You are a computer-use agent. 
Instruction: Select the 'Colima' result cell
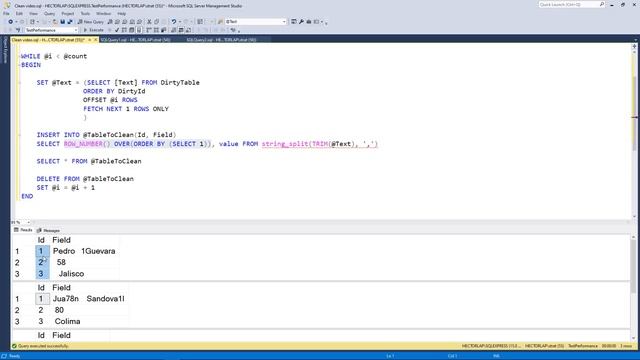(x=89, y=322)
